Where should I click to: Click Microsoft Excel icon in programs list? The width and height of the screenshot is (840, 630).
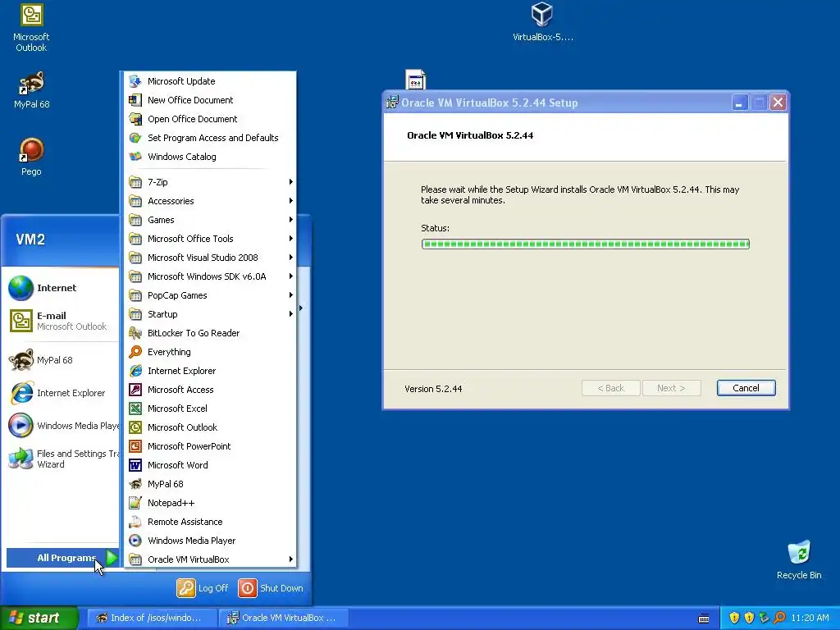[x=135, y=409]
